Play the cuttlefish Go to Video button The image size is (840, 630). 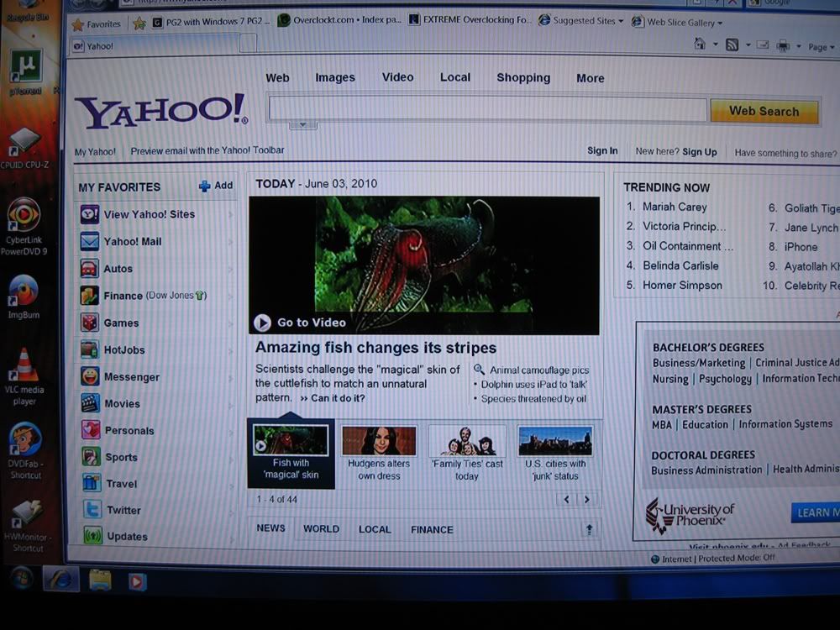[x=300, y=323]
